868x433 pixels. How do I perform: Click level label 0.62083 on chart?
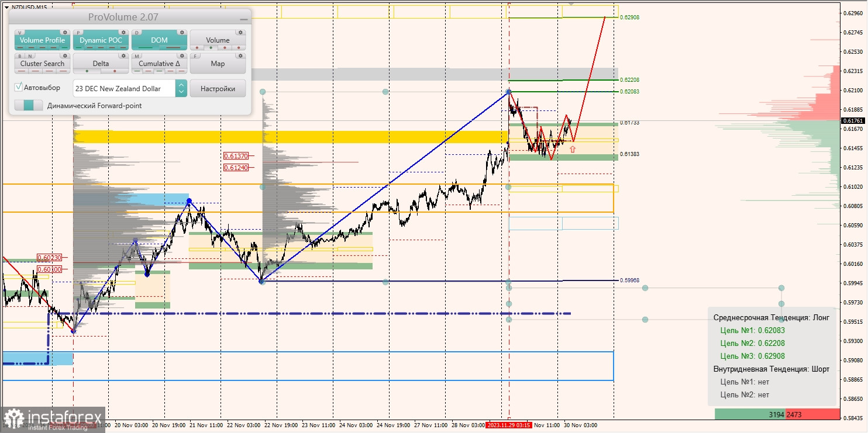pos(629,91)
